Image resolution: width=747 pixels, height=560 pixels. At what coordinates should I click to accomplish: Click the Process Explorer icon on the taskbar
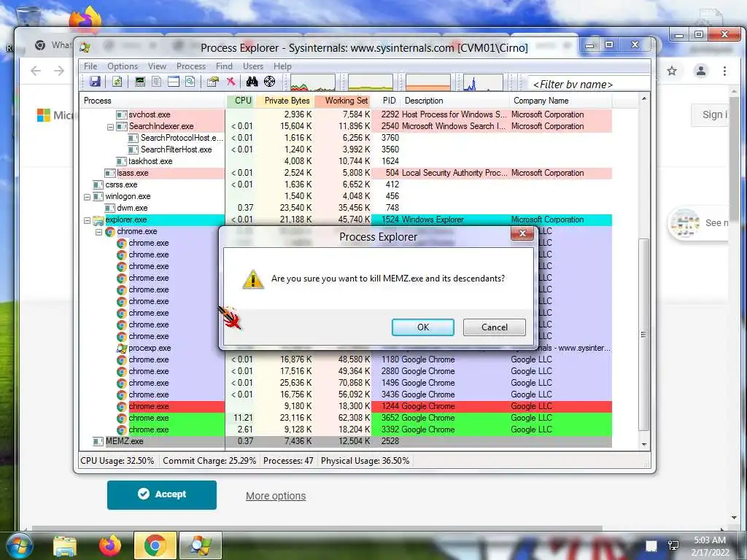pos(200,545)
